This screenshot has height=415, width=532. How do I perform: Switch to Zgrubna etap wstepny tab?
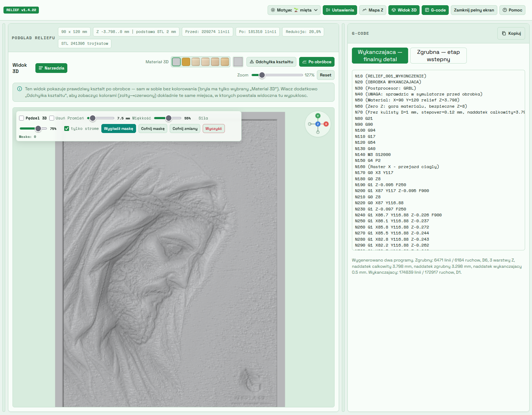click(x=438, y=56)
